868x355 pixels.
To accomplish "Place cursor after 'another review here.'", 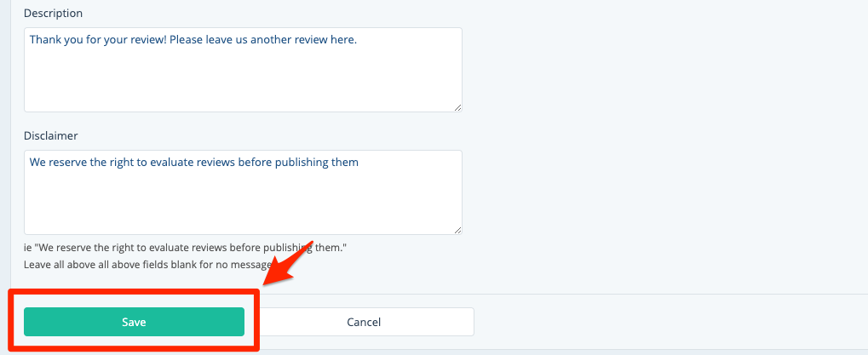I will click(358, 39).
